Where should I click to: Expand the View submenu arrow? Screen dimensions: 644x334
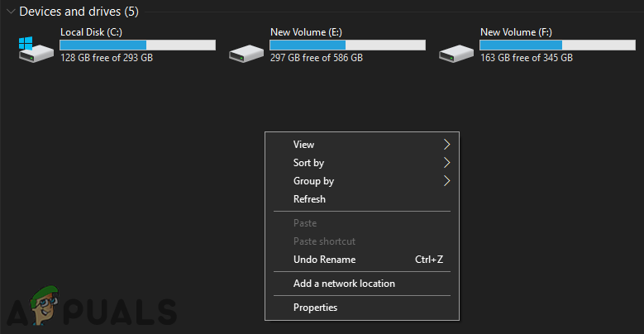tap(446, 145)
